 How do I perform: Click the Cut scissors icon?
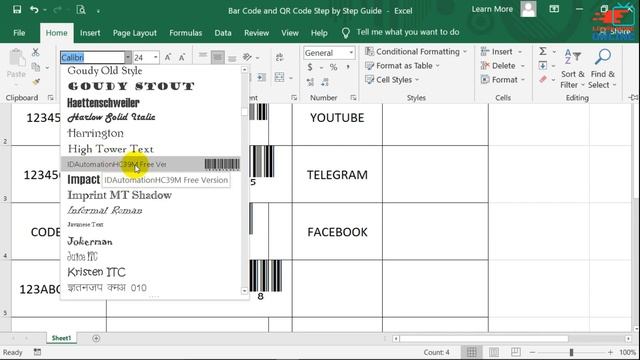tap(36, 52)
